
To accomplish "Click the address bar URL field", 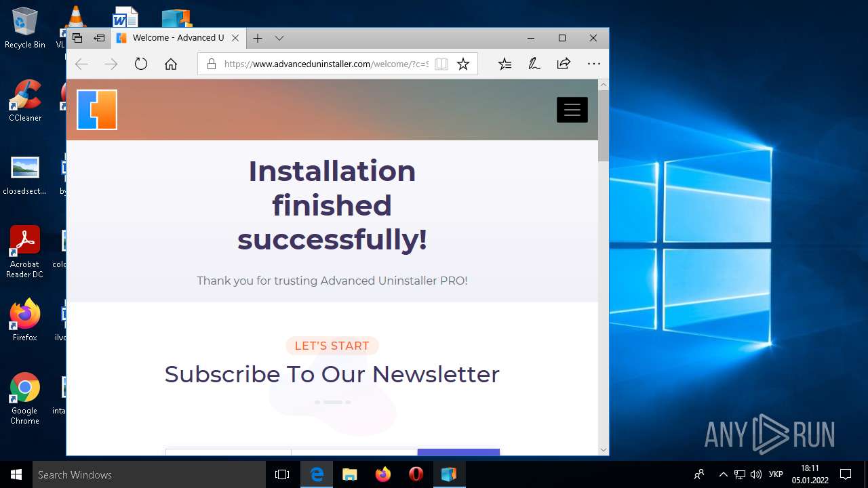I will click(326, 64).
